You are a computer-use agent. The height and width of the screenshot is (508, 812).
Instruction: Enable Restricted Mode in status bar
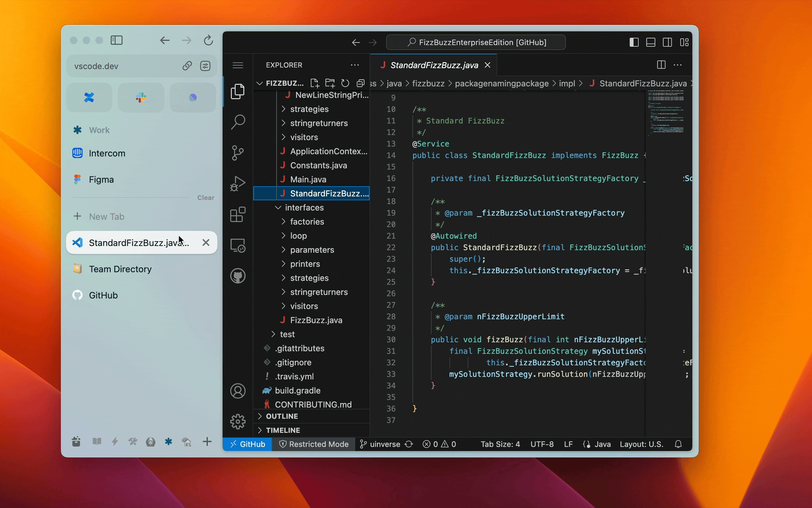pyautogui.click(x=313, y=444)
